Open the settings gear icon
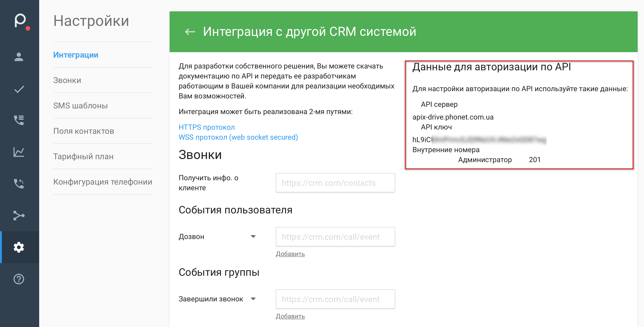Viewport: 644px width, 327px height. coord(19,247)
